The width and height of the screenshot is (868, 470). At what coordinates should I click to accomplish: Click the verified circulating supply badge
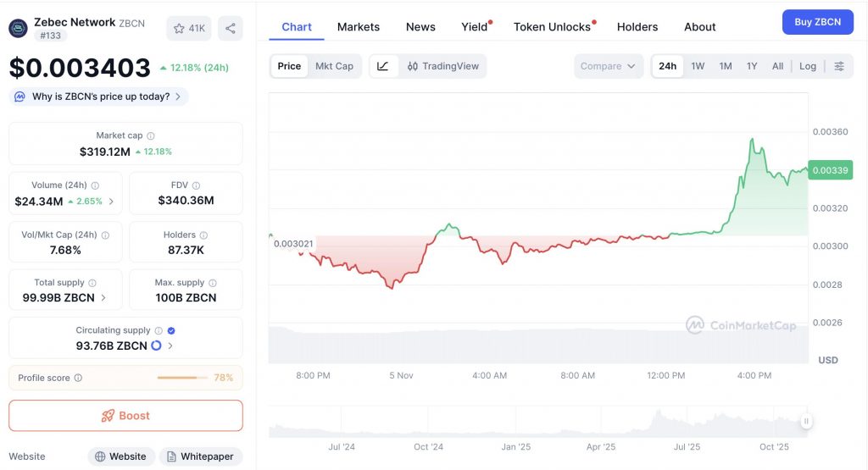point(171,330)
